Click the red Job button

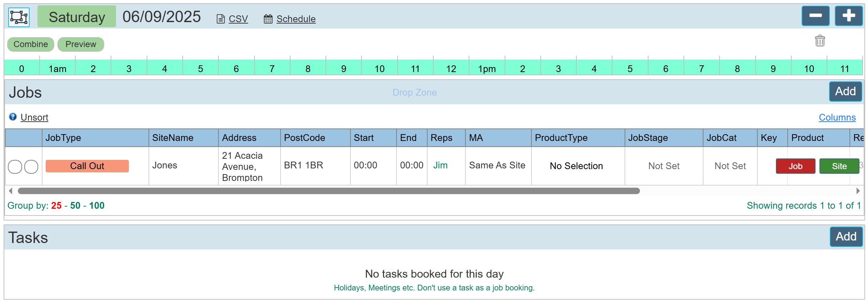pyautogui.click(x=795, y=166)
